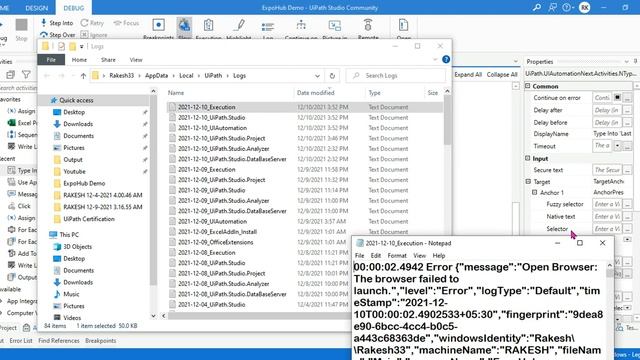Collapse the Target properties section

tap(528, 182)
